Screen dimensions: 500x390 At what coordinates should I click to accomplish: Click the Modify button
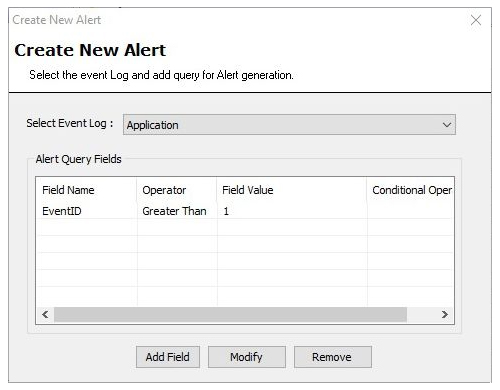point(247,357)
